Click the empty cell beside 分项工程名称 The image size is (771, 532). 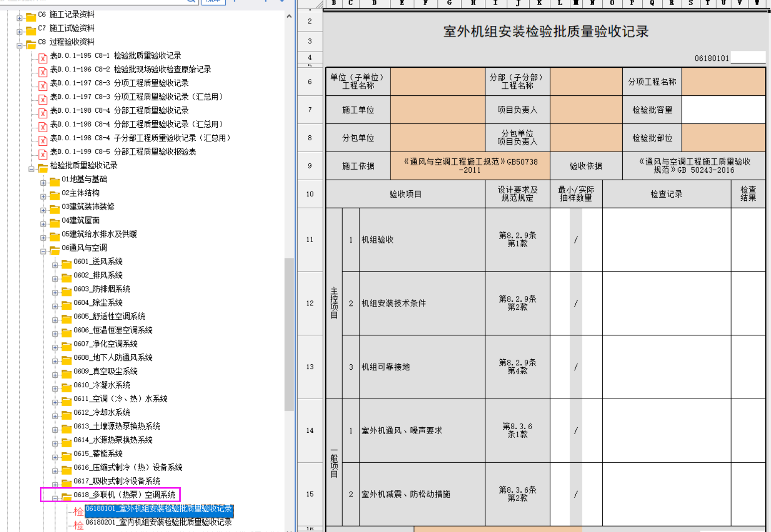pyautogui.click(x=724, y=81)
